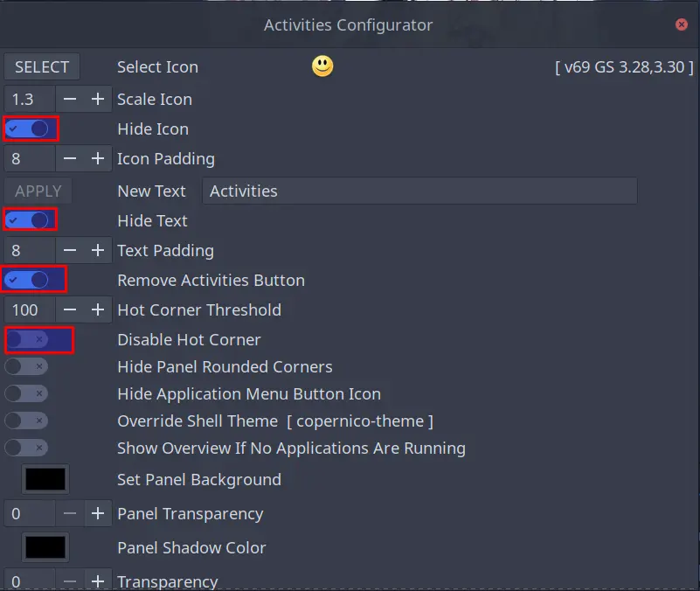700x591 pixels.
Task: Toggle the Hide Text switch
Action: pos(26,220)
